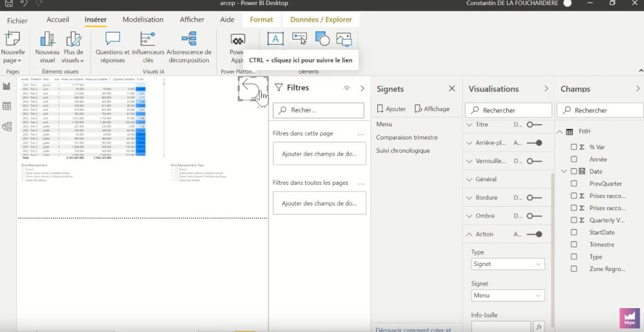The width and height of the screenshot is (644, 332).
Task: Select the Menu bookmark in the list
Action: [384, 124]
